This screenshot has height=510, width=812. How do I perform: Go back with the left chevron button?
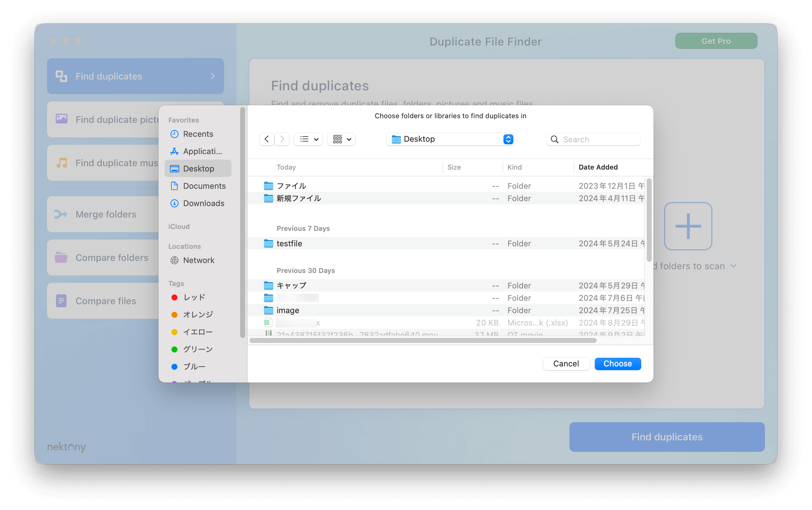(x=267, y=139)
